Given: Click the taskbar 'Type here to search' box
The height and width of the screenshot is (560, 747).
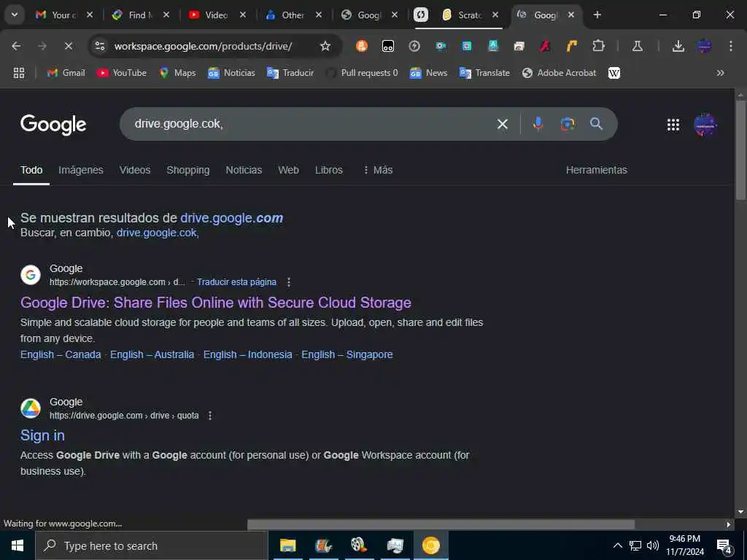Looking at the screenshot, I should [x=150, y=545].
